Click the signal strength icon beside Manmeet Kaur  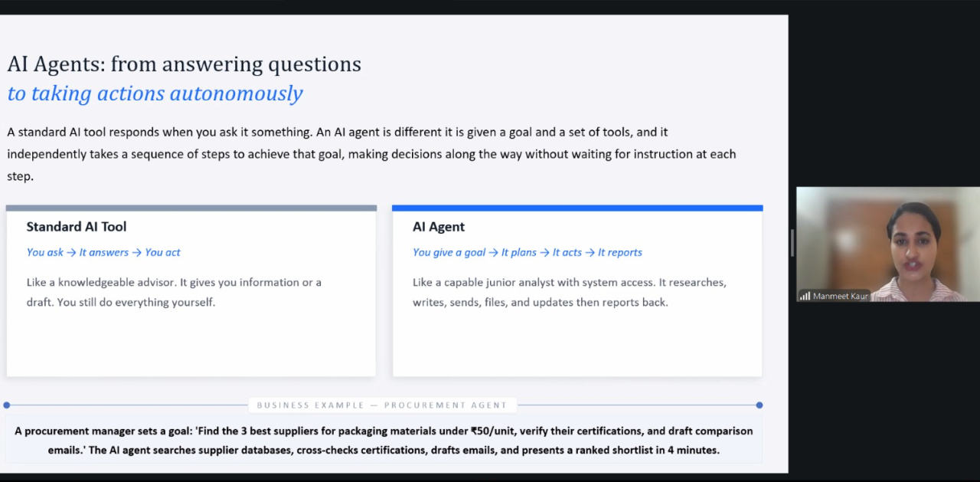pyautogui.click(x=805, y=296)
